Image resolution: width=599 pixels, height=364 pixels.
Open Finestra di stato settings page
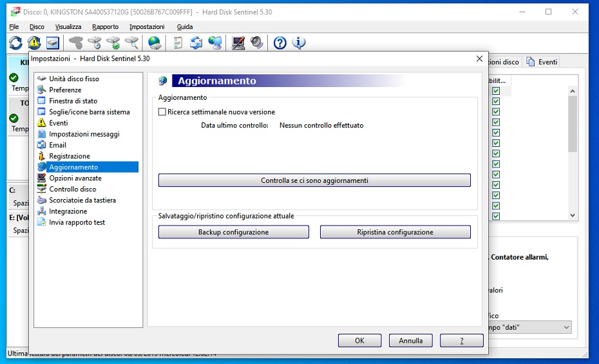tap(73, 101)
